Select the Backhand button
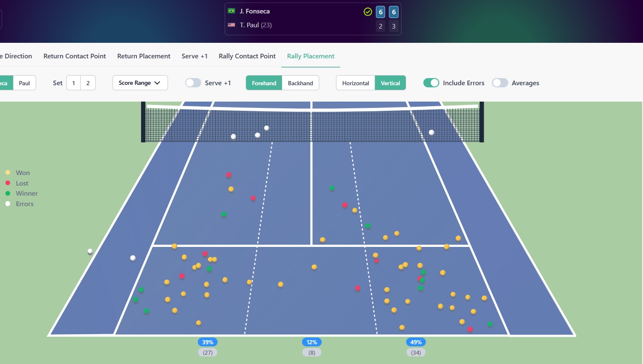The height and width of the screenshot is (364, 643). click(300, 83)
